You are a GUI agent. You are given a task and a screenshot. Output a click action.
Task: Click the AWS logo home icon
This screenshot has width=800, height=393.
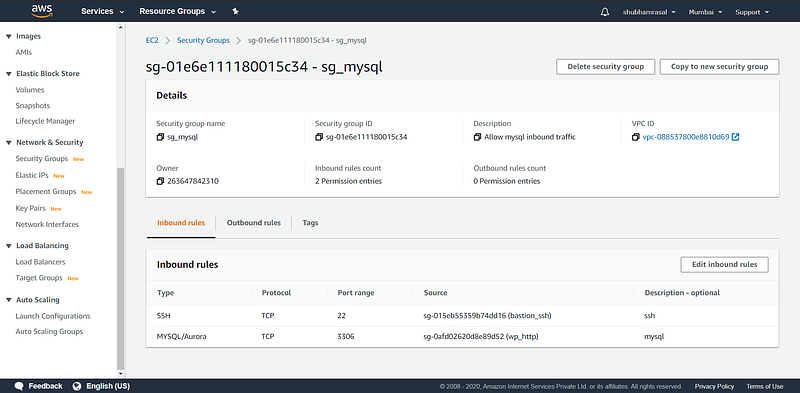point(42,11)
